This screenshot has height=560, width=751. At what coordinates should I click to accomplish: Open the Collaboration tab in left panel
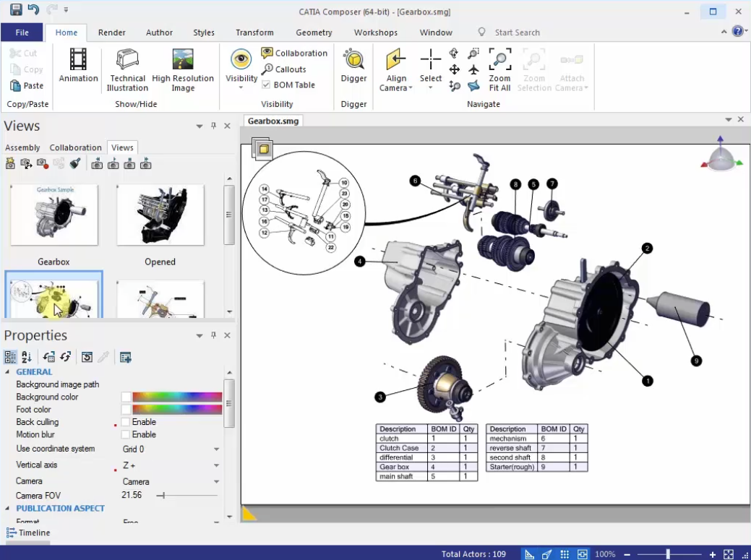(x=76, y=147)
